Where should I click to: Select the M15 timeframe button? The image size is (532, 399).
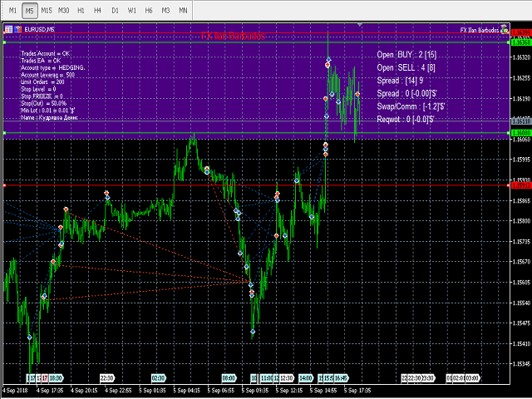[46, 10]
